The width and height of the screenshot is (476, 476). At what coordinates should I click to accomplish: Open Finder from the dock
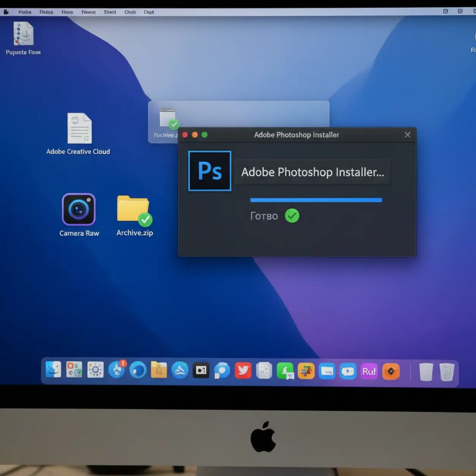[x=53, y=370]
